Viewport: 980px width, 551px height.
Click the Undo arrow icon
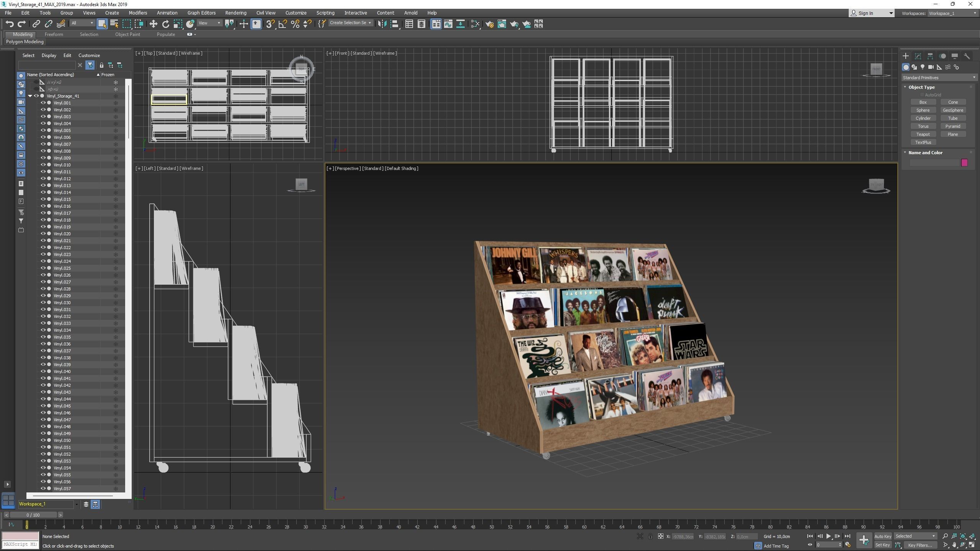(x=10, y=24)
